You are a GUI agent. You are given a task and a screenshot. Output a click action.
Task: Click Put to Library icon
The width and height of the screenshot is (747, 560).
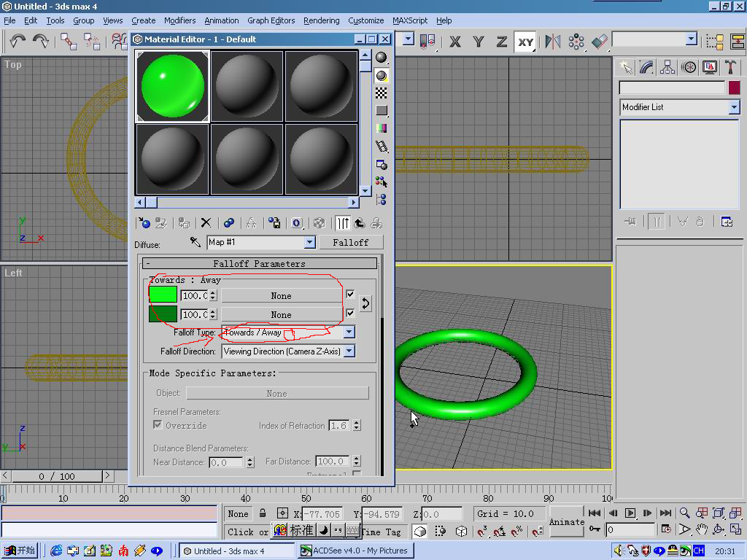(x=274, y=223)
